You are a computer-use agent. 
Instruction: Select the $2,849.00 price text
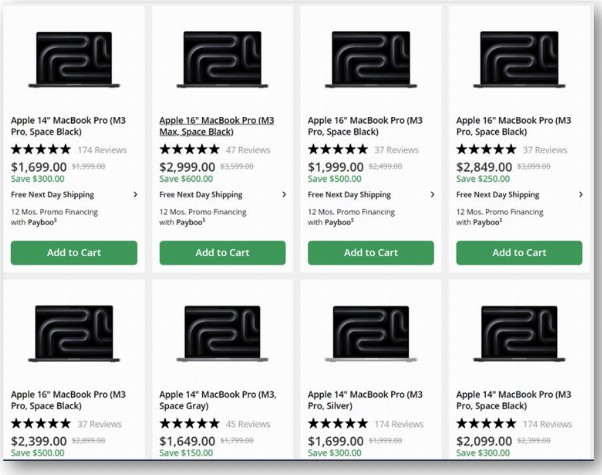[484, 167]
